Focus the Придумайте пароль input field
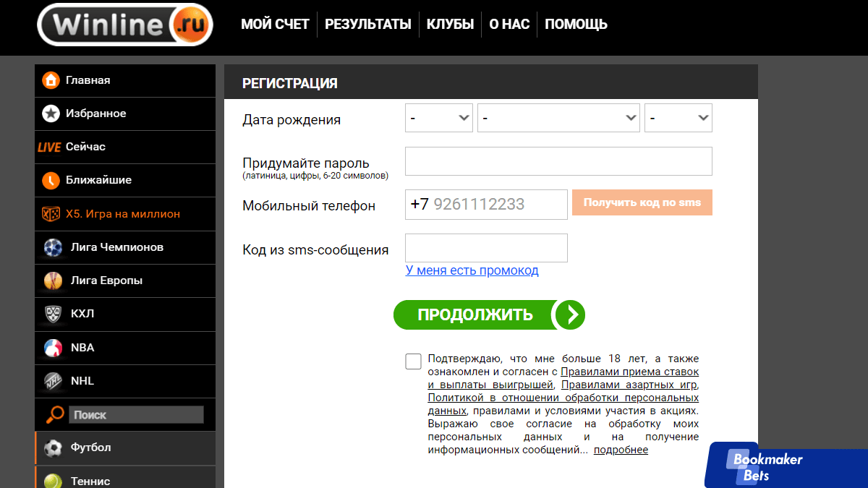868x488 pixels. point(558,161)
